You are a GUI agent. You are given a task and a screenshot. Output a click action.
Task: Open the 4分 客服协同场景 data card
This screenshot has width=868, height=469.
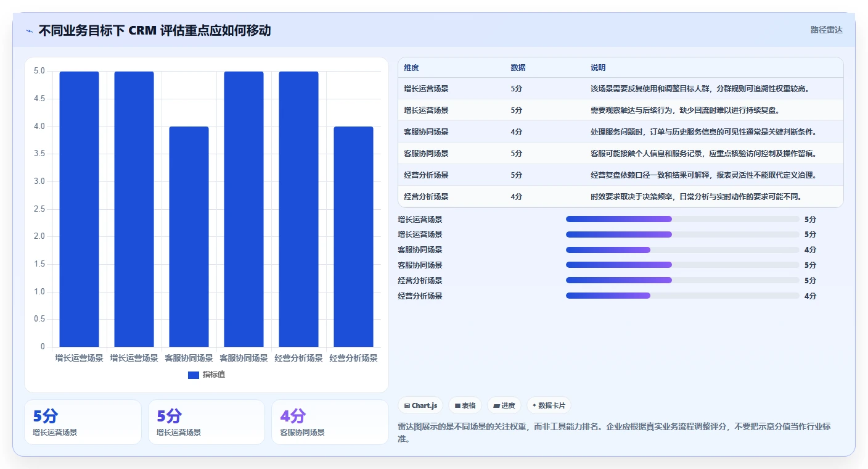[x=330, y=422]
